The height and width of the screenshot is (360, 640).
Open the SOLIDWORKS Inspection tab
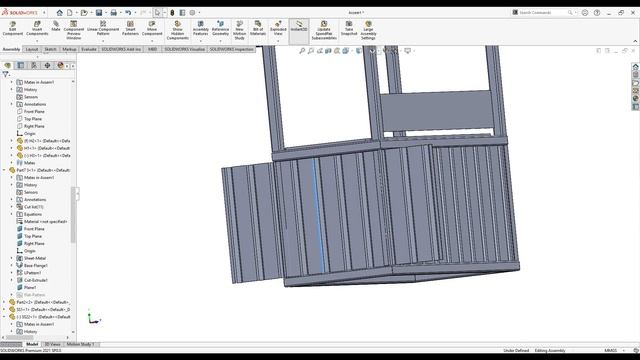231,49
